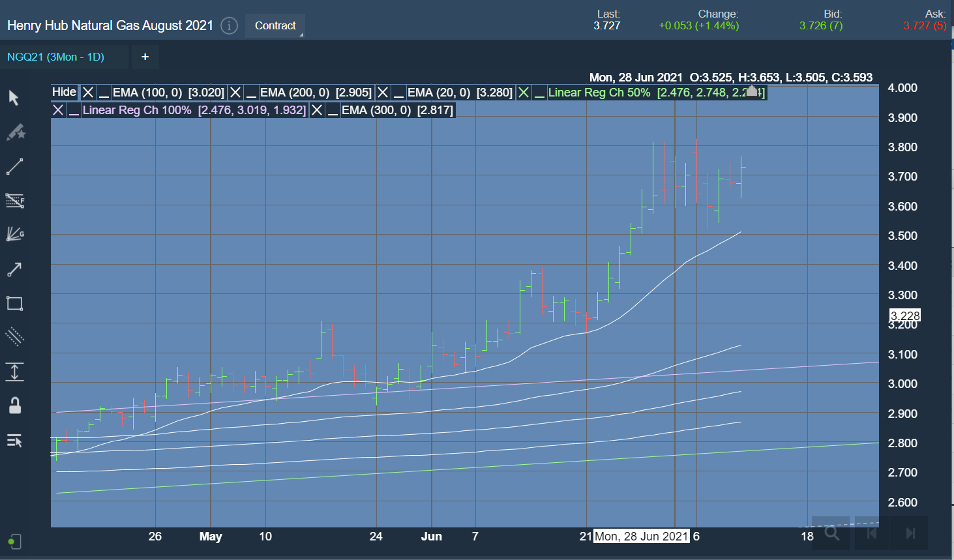The width and height of the screenshot is (954, 560).
Task: Click the Henry Hub Natural Gas August 2021 title
Action: 110,25
